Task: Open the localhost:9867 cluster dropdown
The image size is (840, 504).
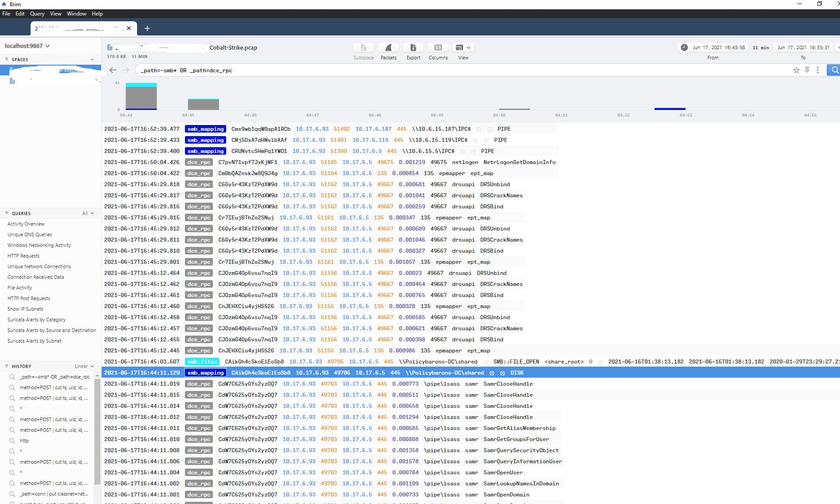Action: tap(27, 46)
